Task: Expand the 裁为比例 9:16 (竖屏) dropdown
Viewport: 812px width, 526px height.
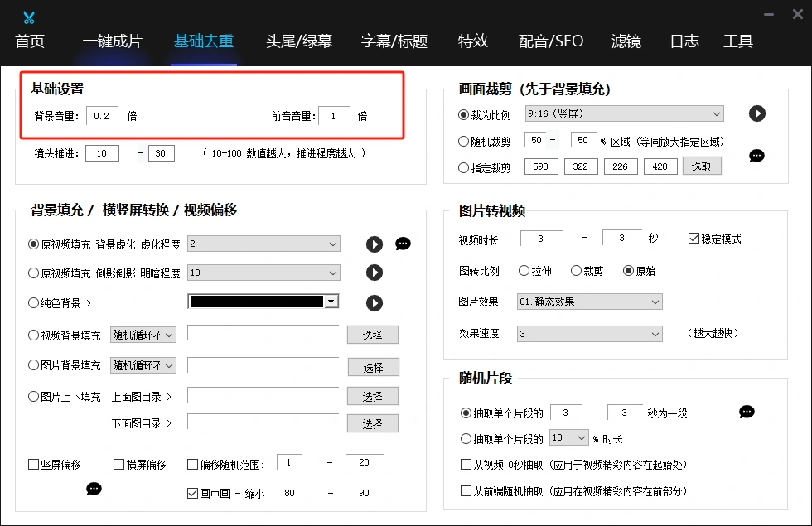Action: click(x=625, y=114)
